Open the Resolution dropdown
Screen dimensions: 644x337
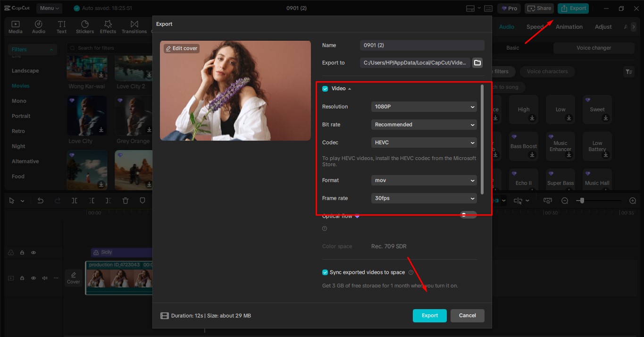[423, 107]
